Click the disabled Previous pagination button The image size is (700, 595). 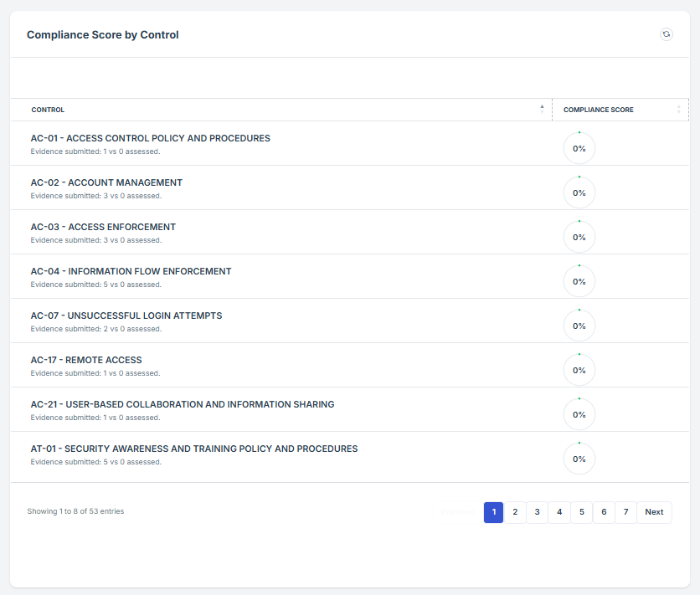(458, 512)
